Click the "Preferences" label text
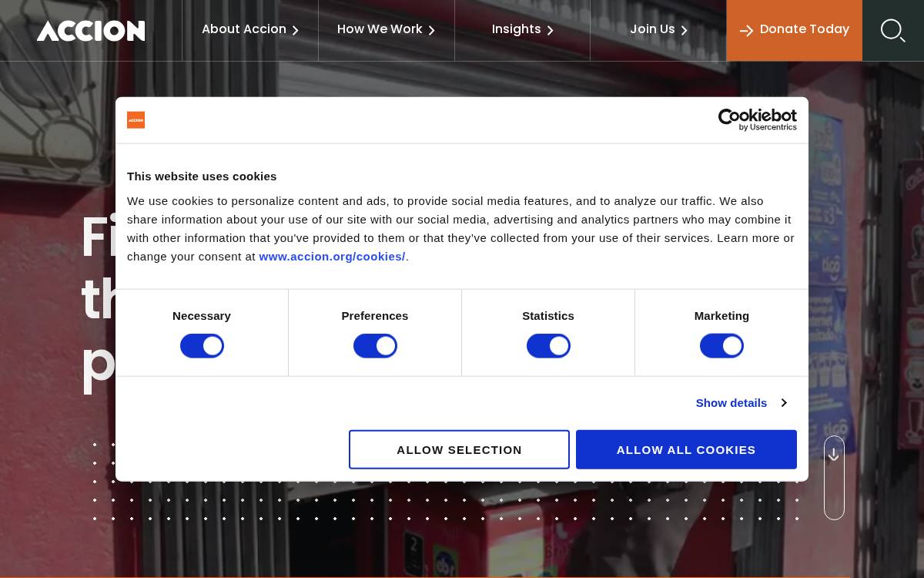This screenshot has width=924, height=578. coord(375,316)
